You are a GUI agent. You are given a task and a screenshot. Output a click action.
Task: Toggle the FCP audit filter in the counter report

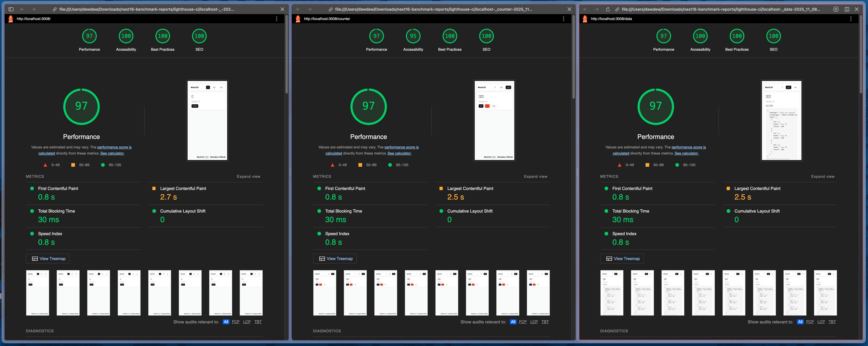[x=523, y=322]
